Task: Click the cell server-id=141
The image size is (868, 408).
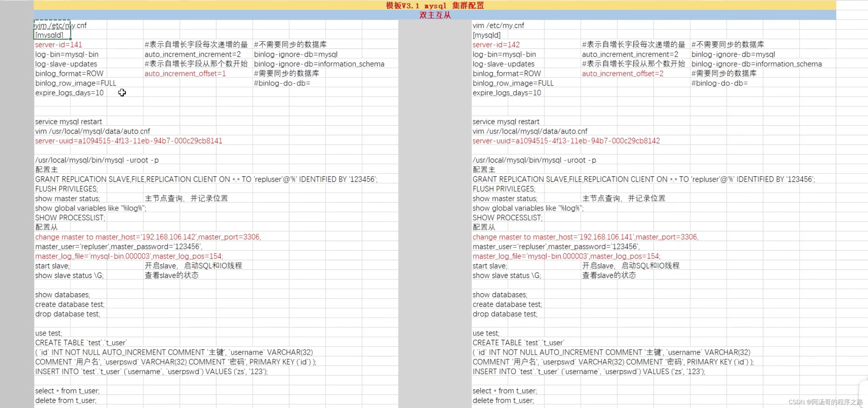Action: tap(59, 44)
